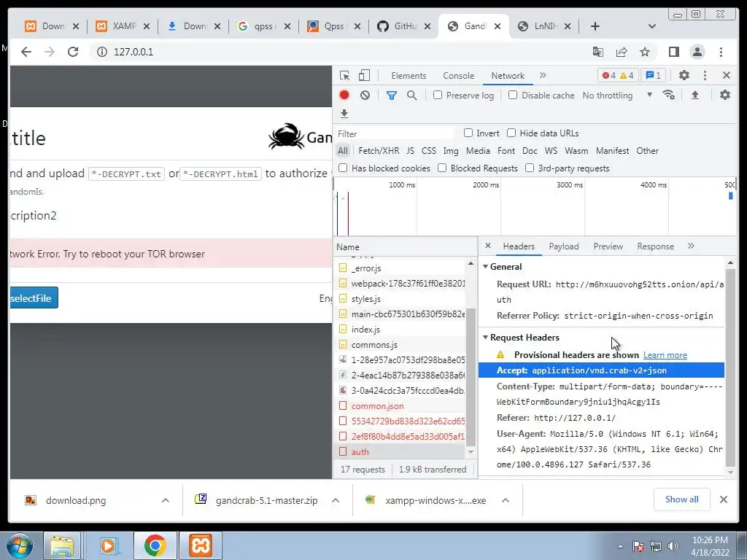Viewport: 747px width, 560px height.
Task: Open Chrome three-dot main menu
Action: [721, 52]
